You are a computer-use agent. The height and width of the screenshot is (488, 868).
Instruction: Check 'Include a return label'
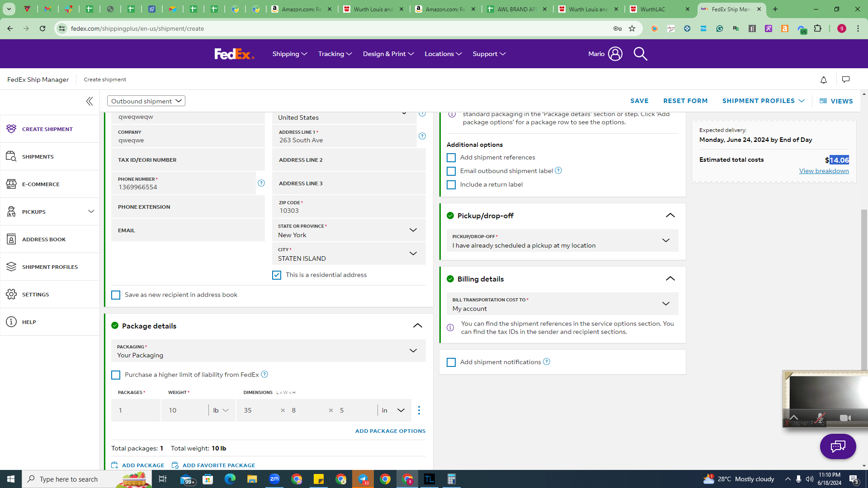click(x=451, y=185)
